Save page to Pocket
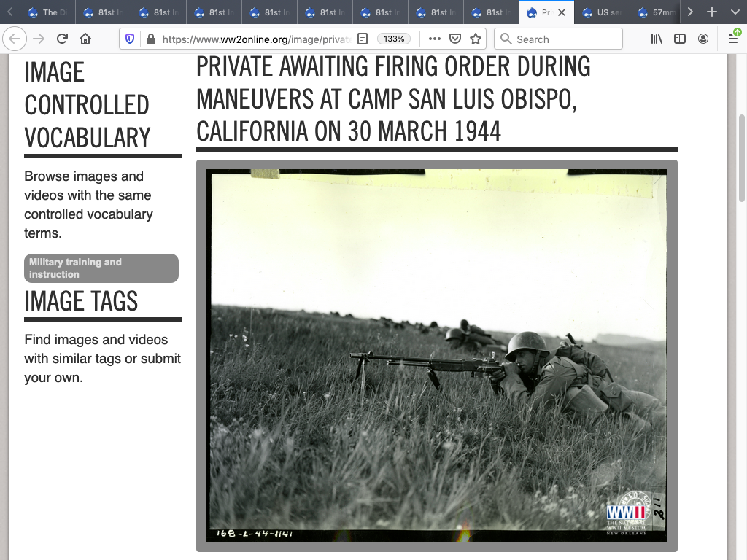 455,39
